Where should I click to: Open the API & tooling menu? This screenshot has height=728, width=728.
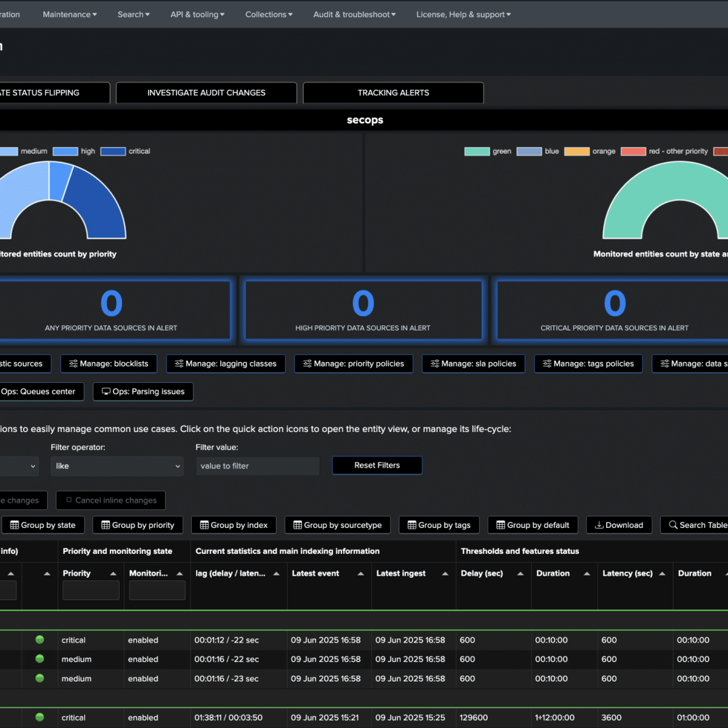[197, 15]
